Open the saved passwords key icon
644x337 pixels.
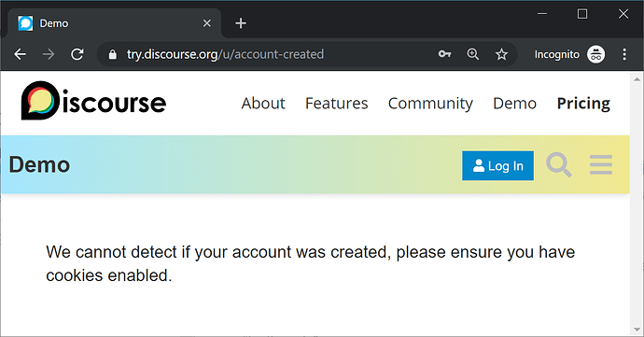444,54
